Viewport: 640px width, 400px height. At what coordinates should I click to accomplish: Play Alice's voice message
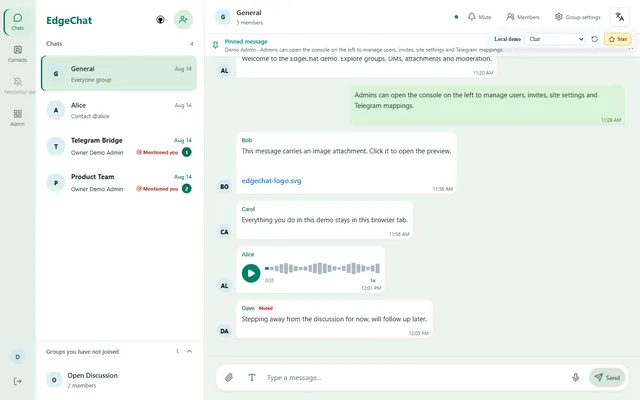click(251, 273)
